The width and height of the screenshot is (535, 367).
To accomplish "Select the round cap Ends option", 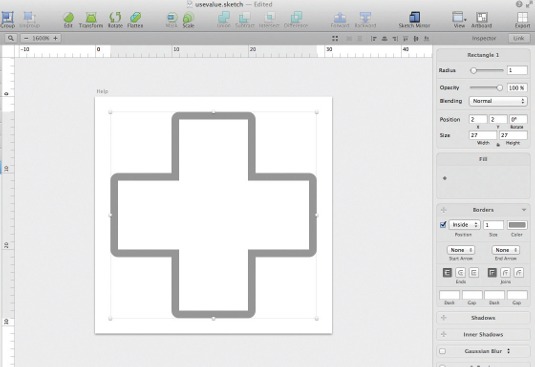I will click(x=461, y=272).
